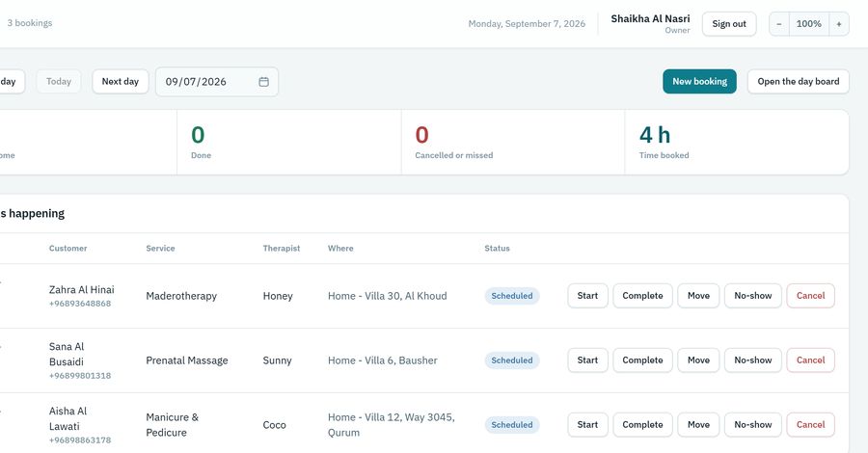
Task: Click the Prenatal Massage service cell
Action: click(187, 360)
